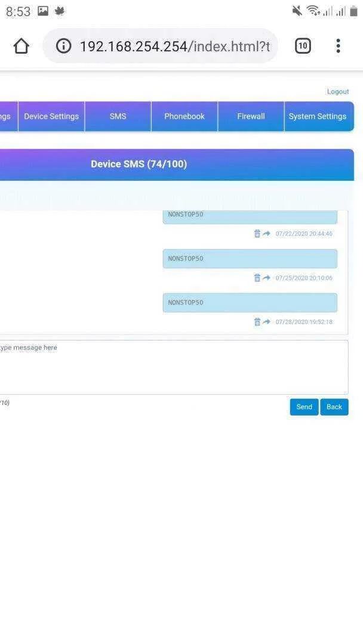Viewport: 363px width, 644px height.
Task: Forward the NONSTOP50 message dated 07/22/2020
Action: tap(266, 233)
